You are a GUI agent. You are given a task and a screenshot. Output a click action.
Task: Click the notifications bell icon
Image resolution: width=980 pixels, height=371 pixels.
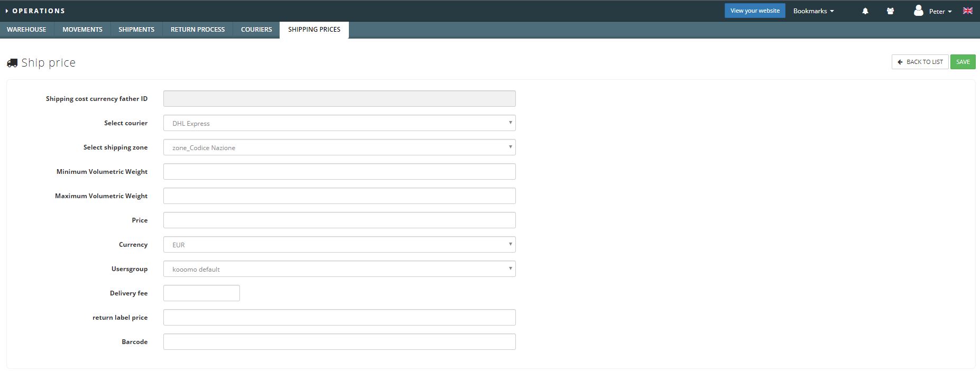(x=865, y=11)
